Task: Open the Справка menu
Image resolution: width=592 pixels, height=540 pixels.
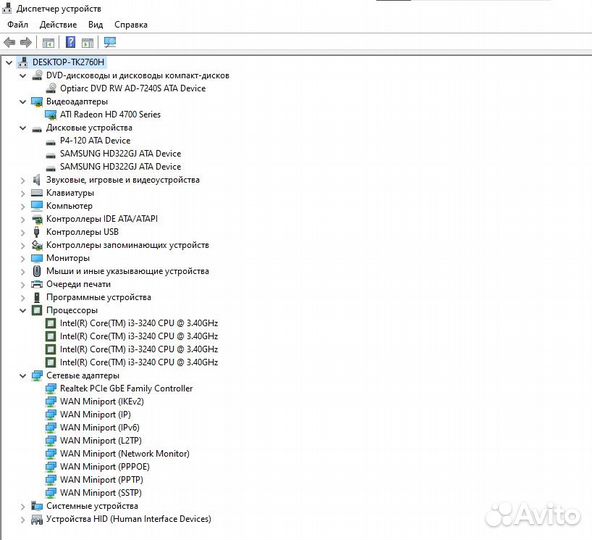Action: pyautogui.click(x=131, y=25)
